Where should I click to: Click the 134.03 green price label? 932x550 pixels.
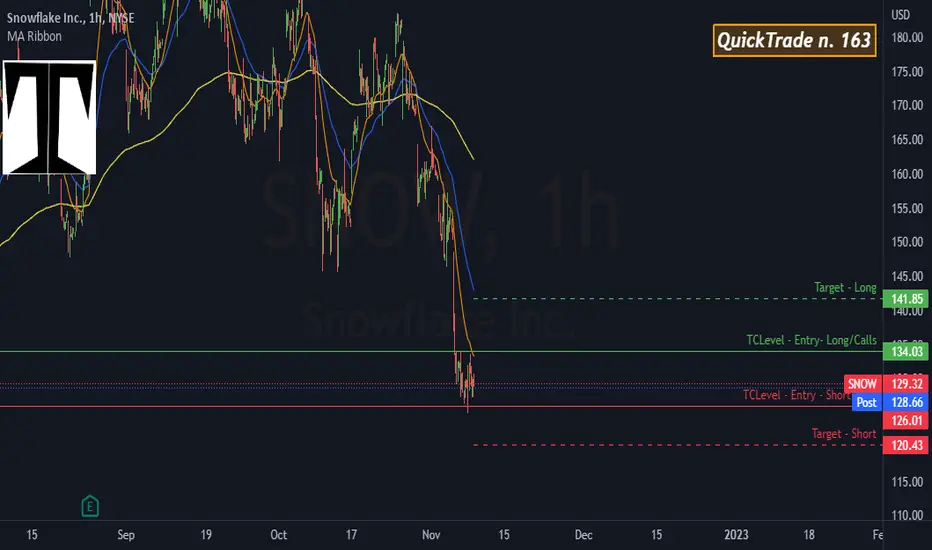(906, 351)
